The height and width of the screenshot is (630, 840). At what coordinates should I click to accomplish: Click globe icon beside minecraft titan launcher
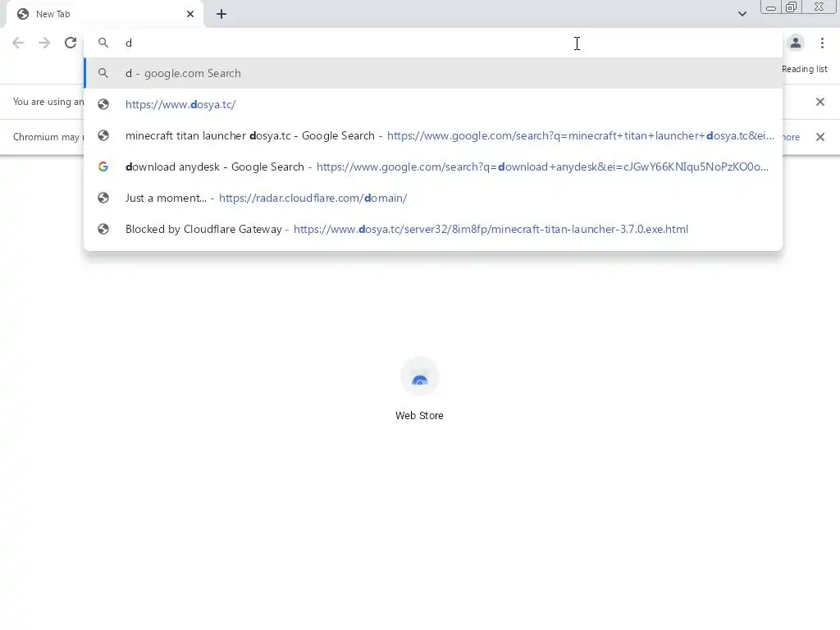tap(103, 135)
